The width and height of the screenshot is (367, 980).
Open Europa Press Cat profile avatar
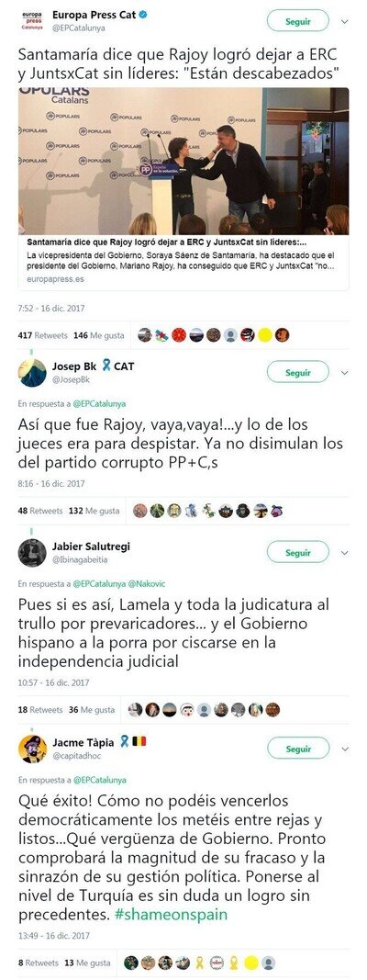pyautogui.click(x=32, y=21)
